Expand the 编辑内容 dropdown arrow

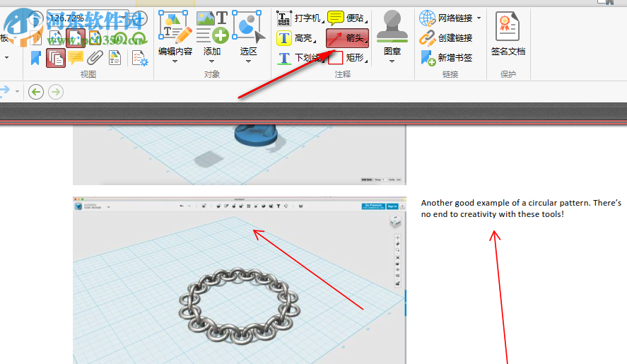[175, 61]
